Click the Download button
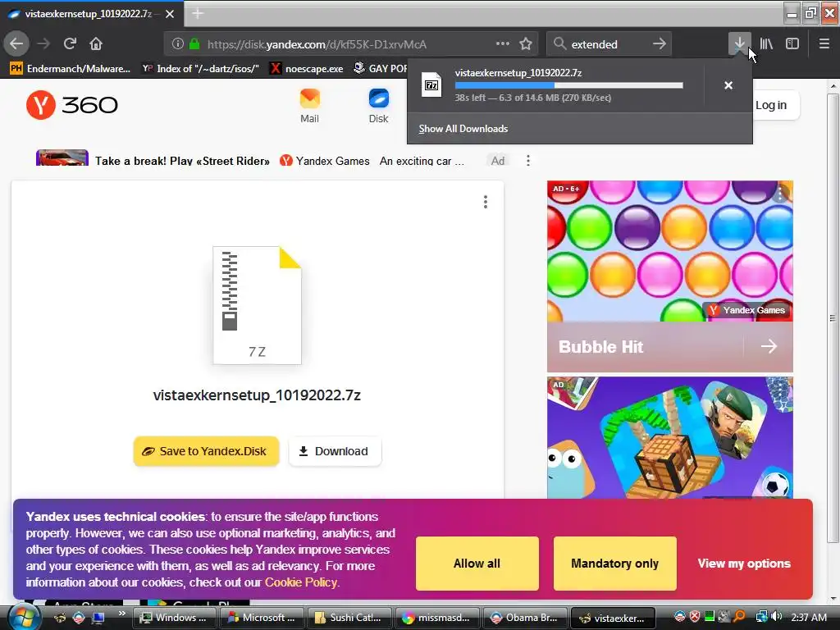The height and width of the screenshot is (630, 840). click(335, 451)
